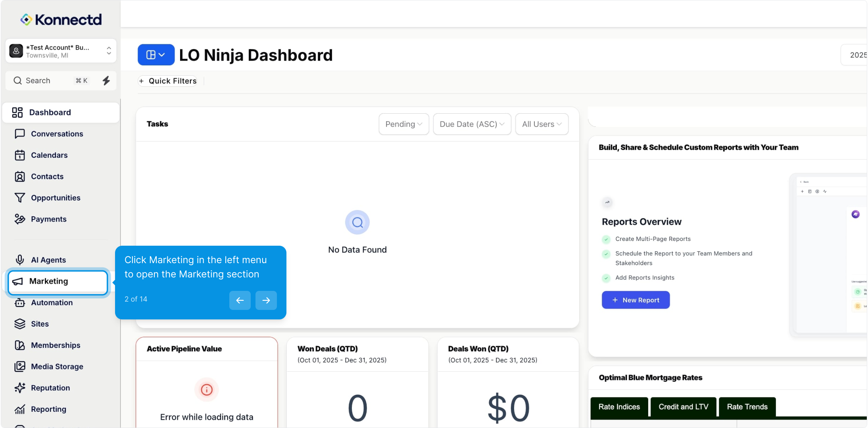Open the All Users filter dropdown

tap(542, 124)
